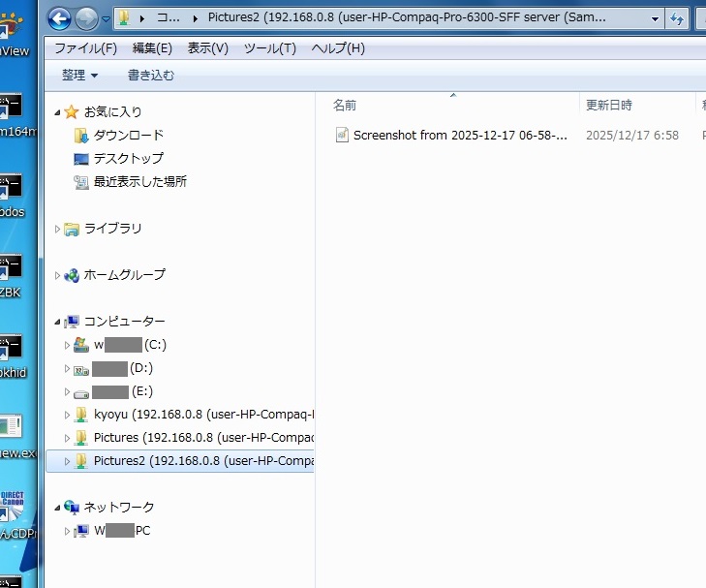Click the Organize (整理) toolbar button
The height and width of the screenshot is (588, 706).
pyautogui.click(x=79, y=75)
